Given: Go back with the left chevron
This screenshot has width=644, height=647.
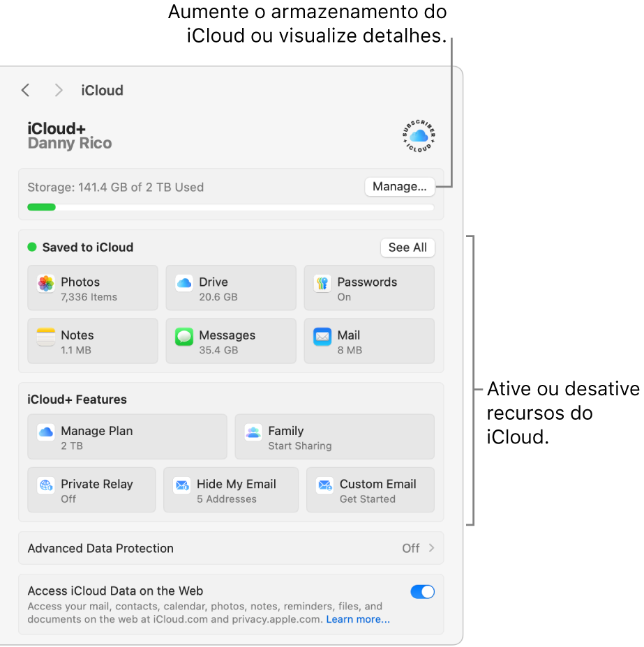Looking at the screenshot, I should 26,90.
